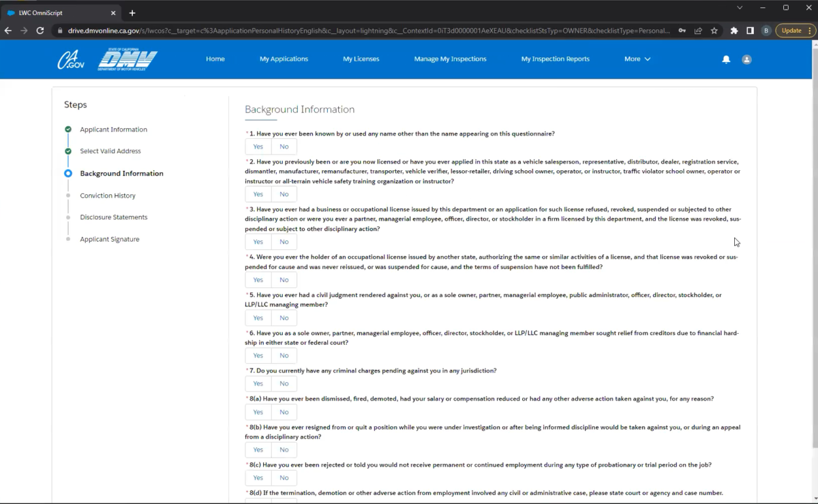Open the browser extensions puzzle icon
The image size is (818, 504).
tap(734, 31)
